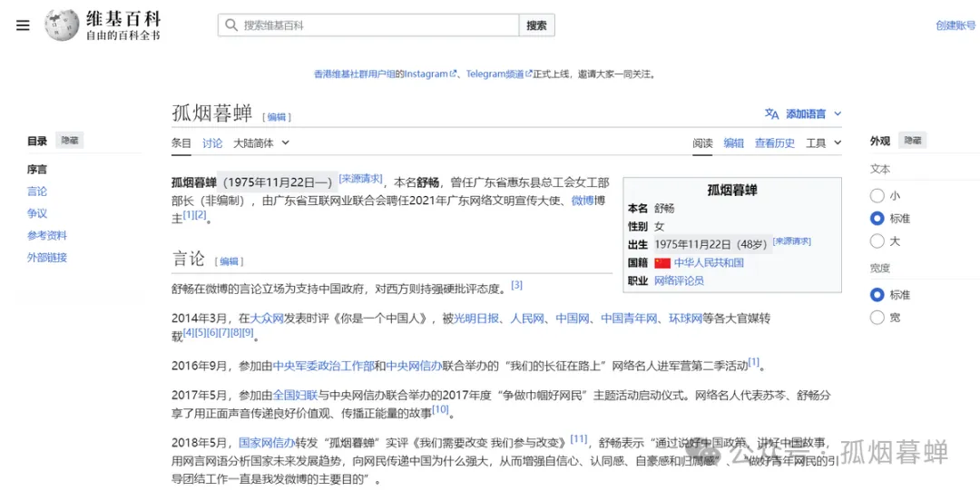Open the 人民网 link
Screen dimensions: 980x491
tap(526, 319)
